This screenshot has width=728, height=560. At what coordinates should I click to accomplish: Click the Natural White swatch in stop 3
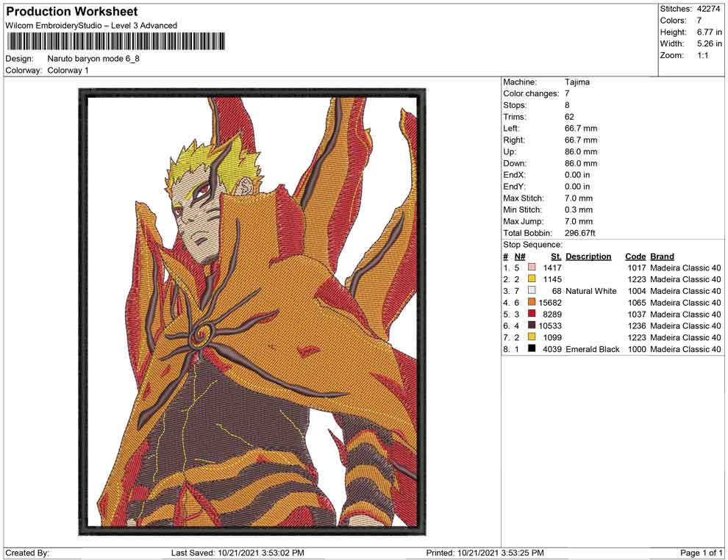coord(532,290)
